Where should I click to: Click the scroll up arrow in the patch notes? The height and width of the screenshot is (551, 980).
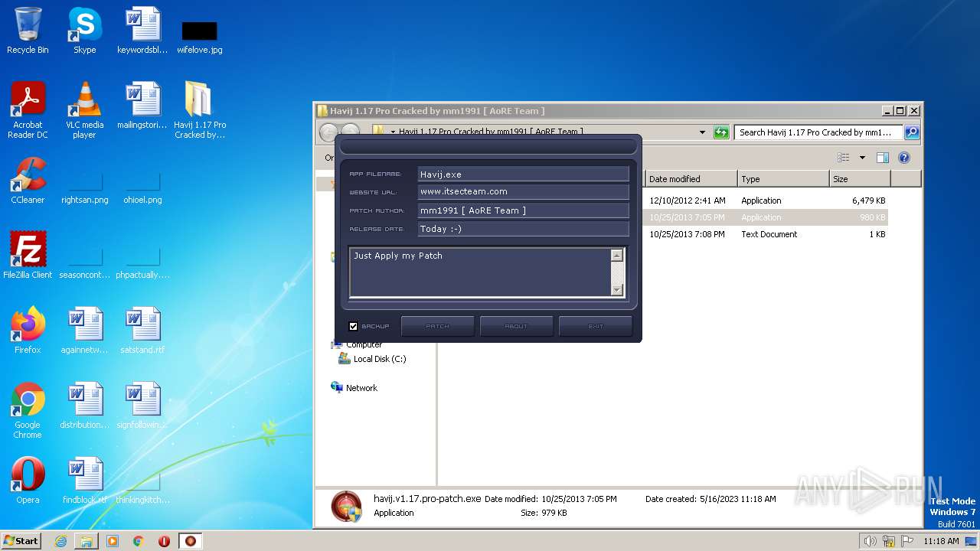point(617,256)
